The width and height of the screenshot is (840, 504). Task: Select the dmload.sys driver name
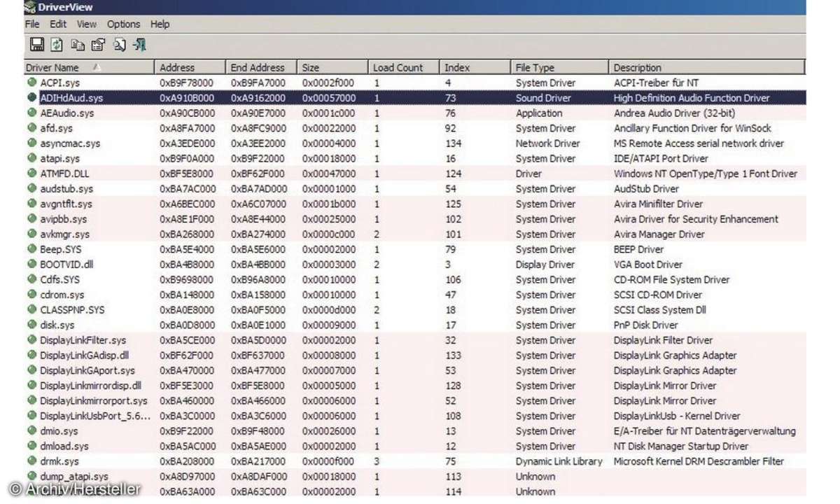click(64, 447)
